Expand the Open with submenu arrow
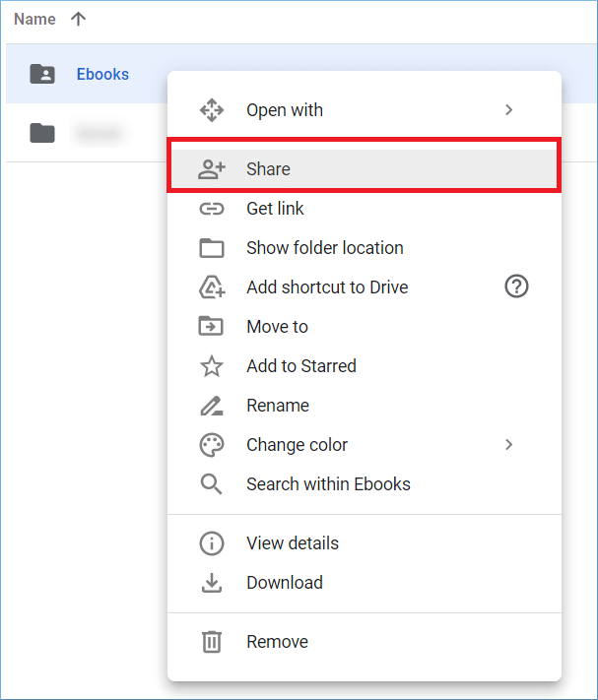This screenshot has width=598, height=700. click(508, 110)
